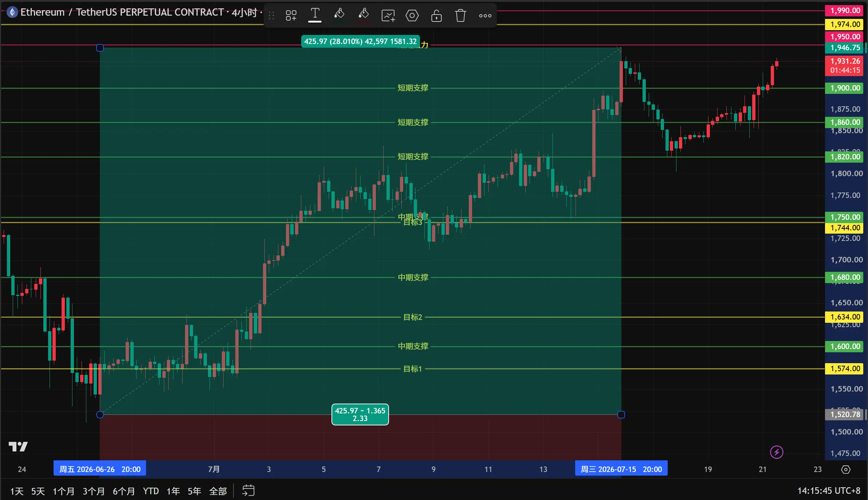Screen dimensions: 868x500
Task: Lock the selected drawing with padlock icon
Action: coord(436,16)
